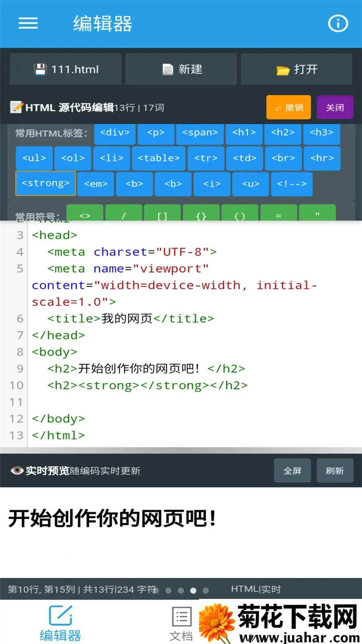This screenshot has height=644, width=362.
Task: Insert the = equals symbol
Action: click(x=279, y=213)
